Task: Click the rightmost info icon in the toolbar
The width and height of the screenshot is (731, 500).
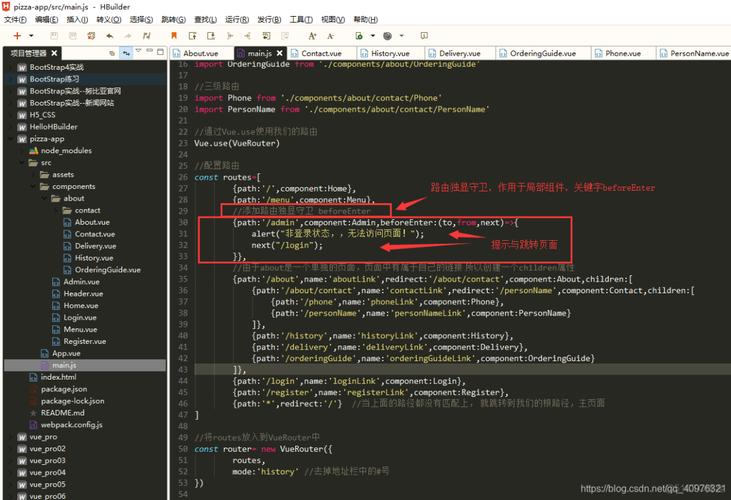Action: point(424,35)
